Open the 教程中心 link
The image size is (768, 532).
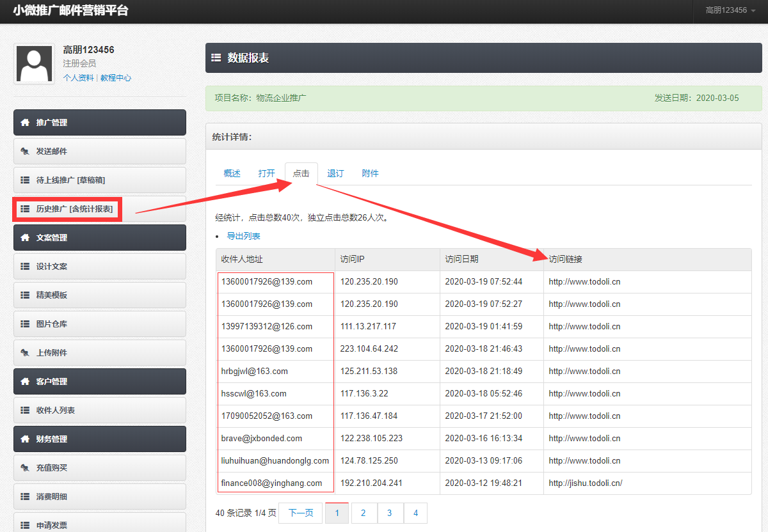click(116, 78)
